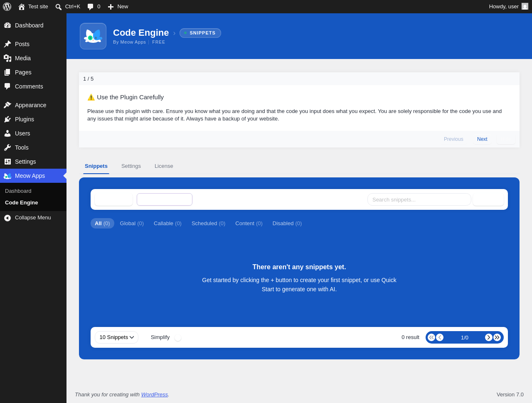
Task: Jump to first page with double-left chevron
Action: (x=431, y=337)
